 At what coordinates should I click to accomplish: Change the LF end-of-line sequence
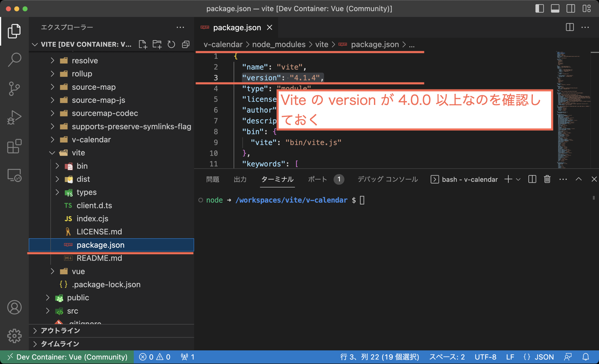coord(510,357)
